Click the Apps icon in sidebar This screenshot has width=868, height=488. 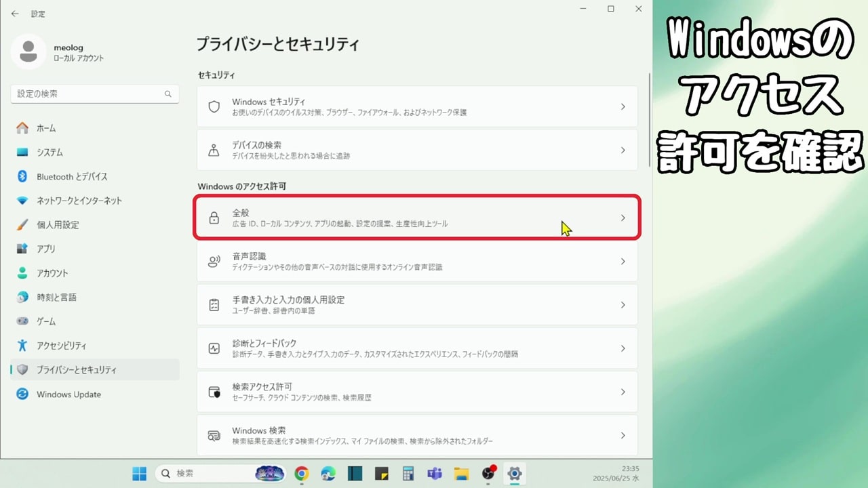tap(22, 249)
